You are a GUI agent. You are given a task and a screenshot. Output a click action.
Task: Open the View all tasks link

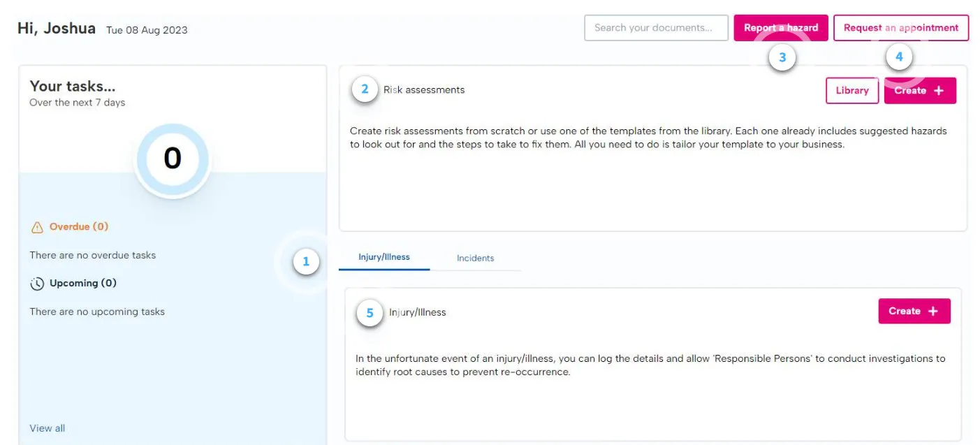(47, 428)
